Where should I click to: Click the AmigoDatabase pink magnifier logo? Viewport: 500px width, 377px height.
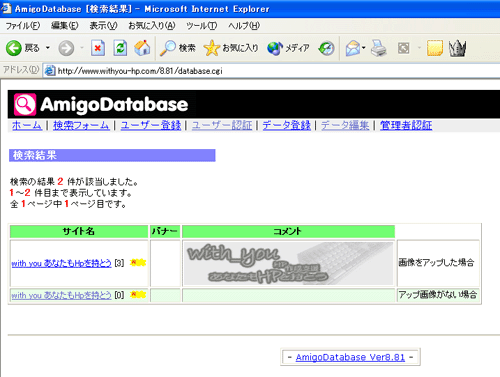pos(25,104)
